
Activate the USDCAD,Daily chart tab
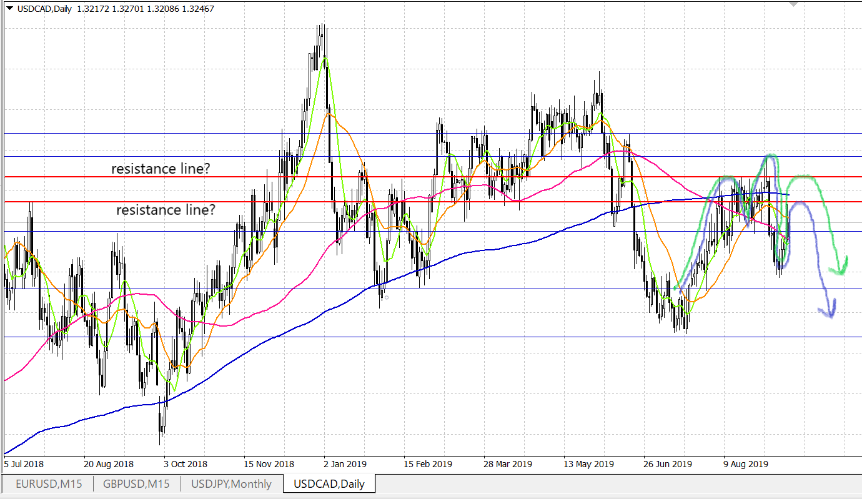[x=329, y=483]
